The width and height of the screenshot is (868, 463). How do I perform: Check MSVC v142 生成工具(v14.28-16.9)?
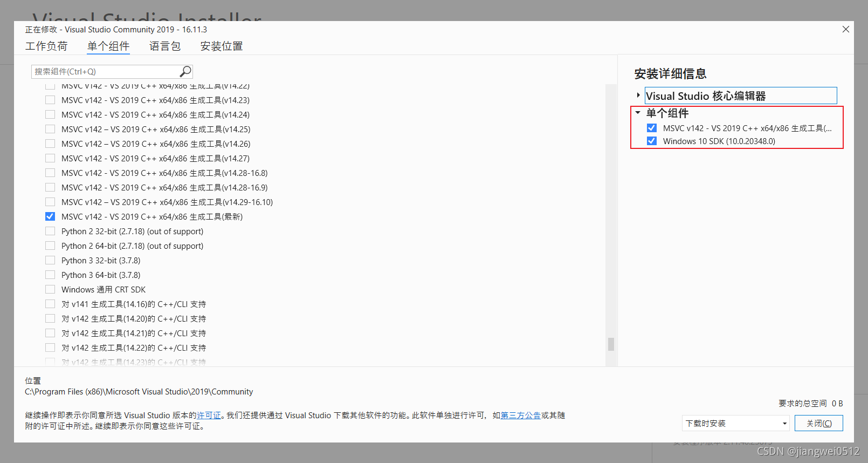50,187
